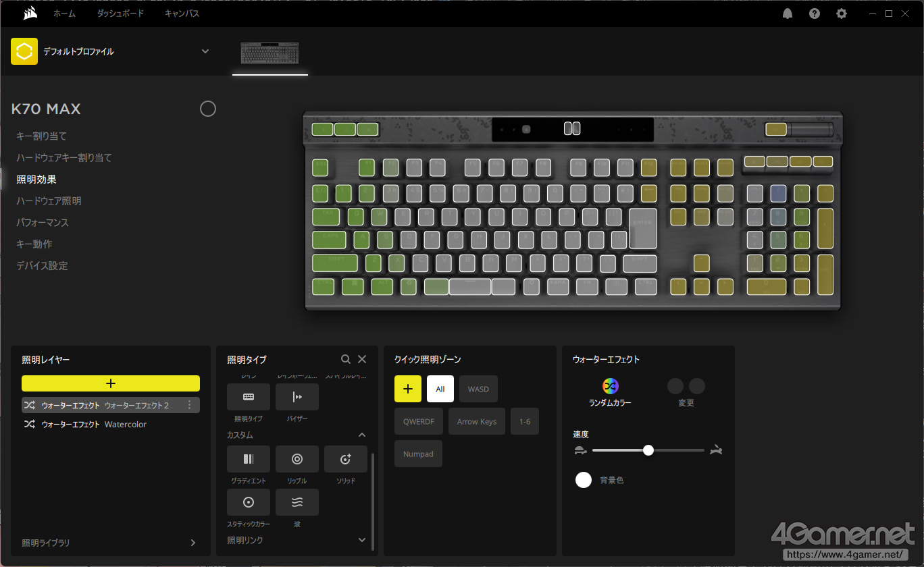Viewport: 924px width, 567px height.
Task: Click the search icon in 照明タイプ panel
Action: coord(346,360)
